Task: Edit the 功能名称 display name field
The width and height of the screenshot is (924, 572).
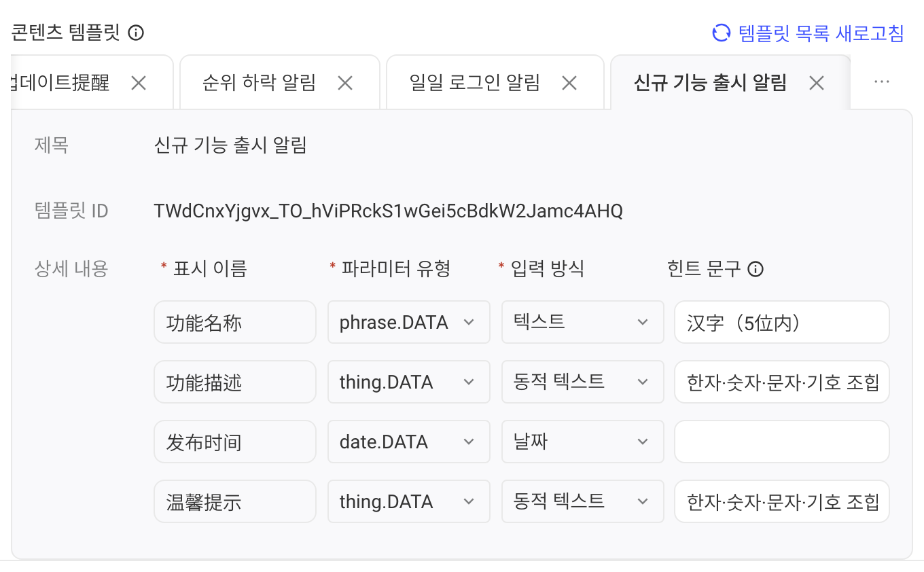Action: [x=235, y=322]
